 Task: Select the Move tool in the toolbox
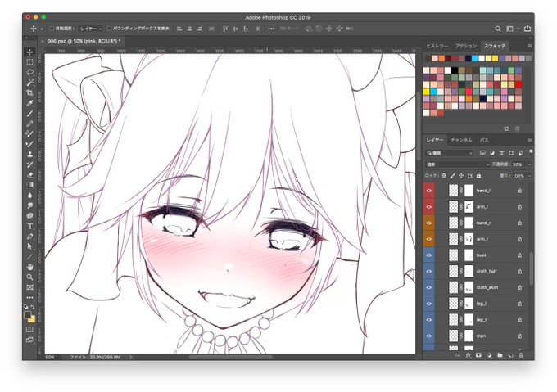(29, 52)
